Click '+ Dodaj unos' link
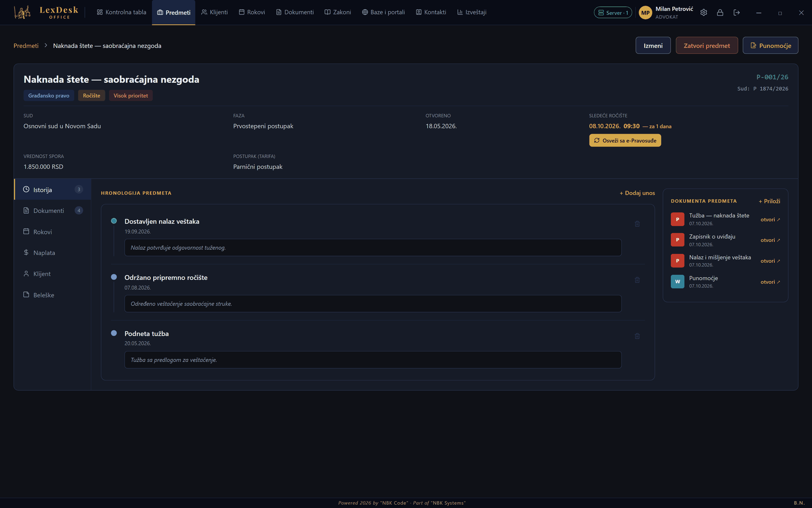This screenshot has height=508, width=812. pos(637,193)
